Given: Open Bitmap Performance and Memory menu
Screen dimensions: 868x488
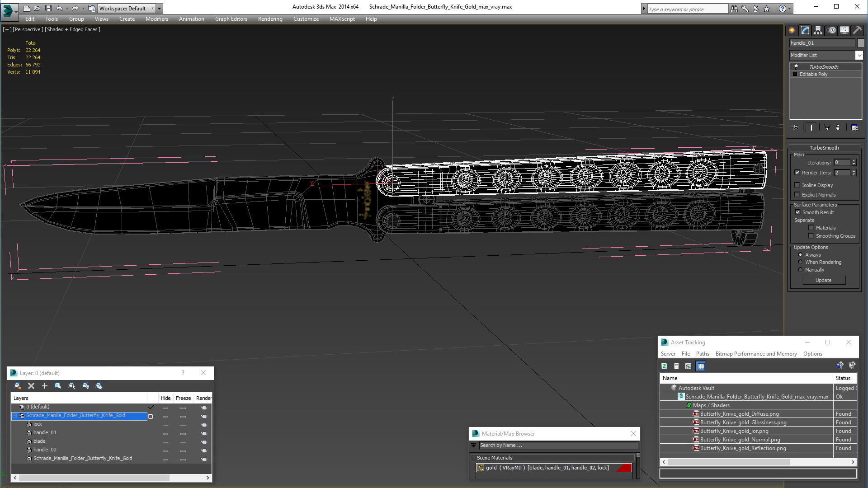Looking at the screenshot, I should [756, 354].
